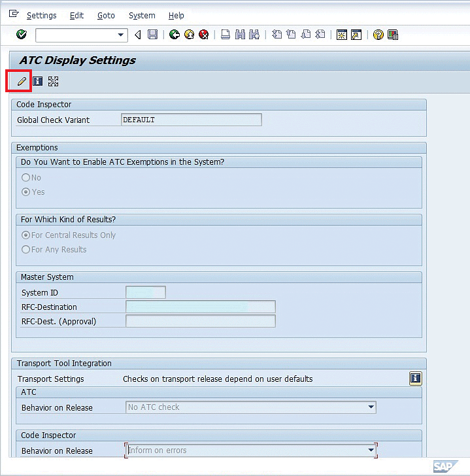Select the No radio button for exemptions
The image size is (470, 476).
coord(26,178)
